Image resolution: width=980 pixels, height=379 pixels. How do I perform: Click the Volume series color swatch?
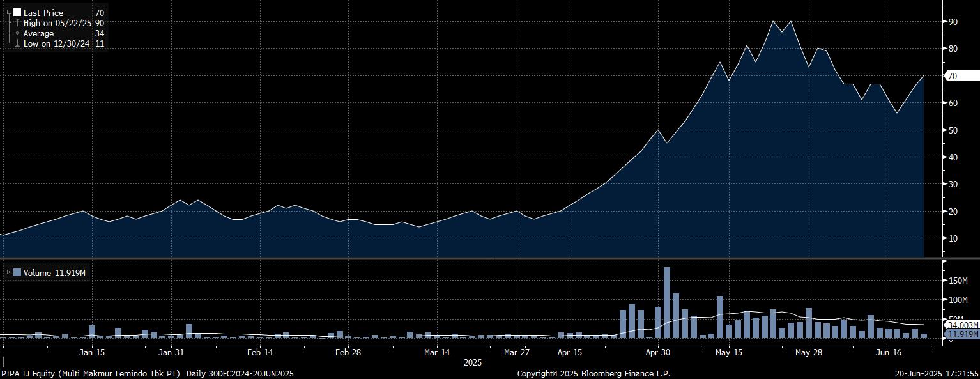(17, 273)
